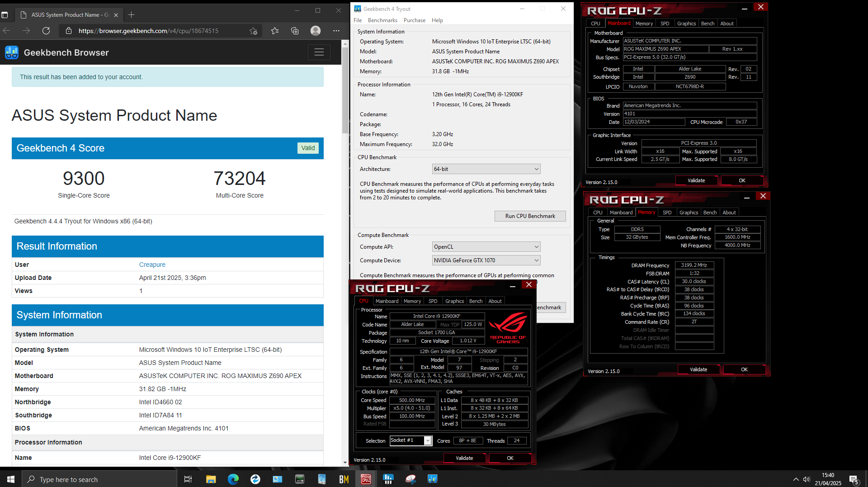The width and height of the screenshot is (868, 487).
Task: Open Edge tab actions menu icon
Action: click(x=5, y=15)
